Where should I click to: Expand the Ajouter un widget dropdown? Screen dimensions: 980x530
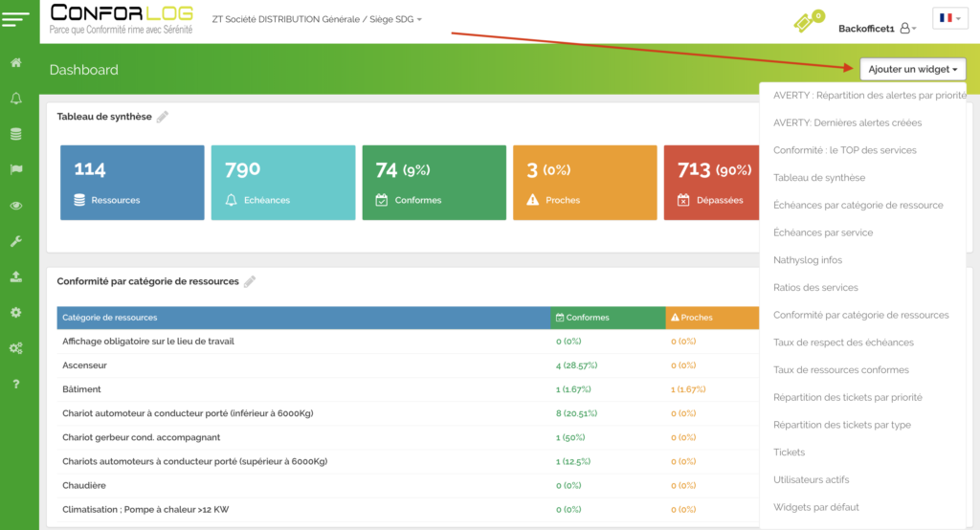point(912,69)
